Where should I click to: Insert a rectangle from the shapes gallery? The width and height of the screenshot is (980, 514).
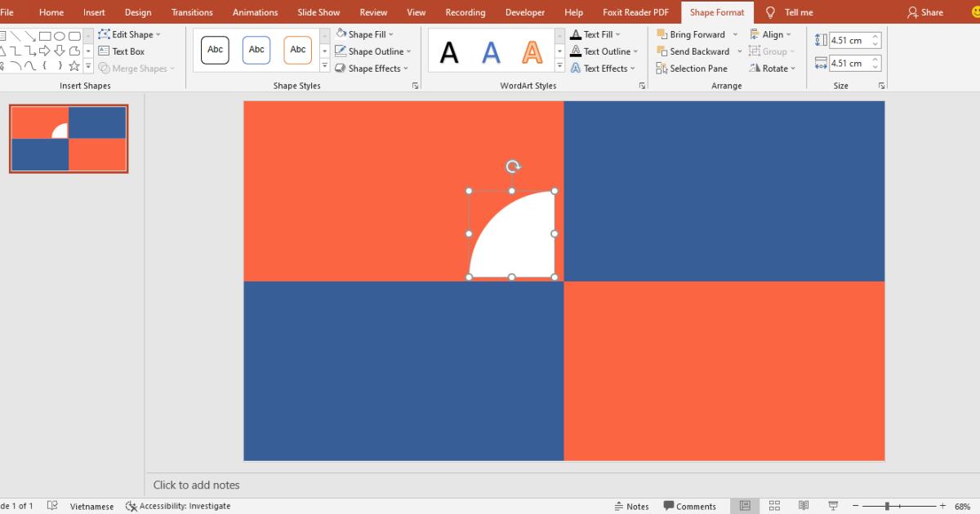point(45,36)
